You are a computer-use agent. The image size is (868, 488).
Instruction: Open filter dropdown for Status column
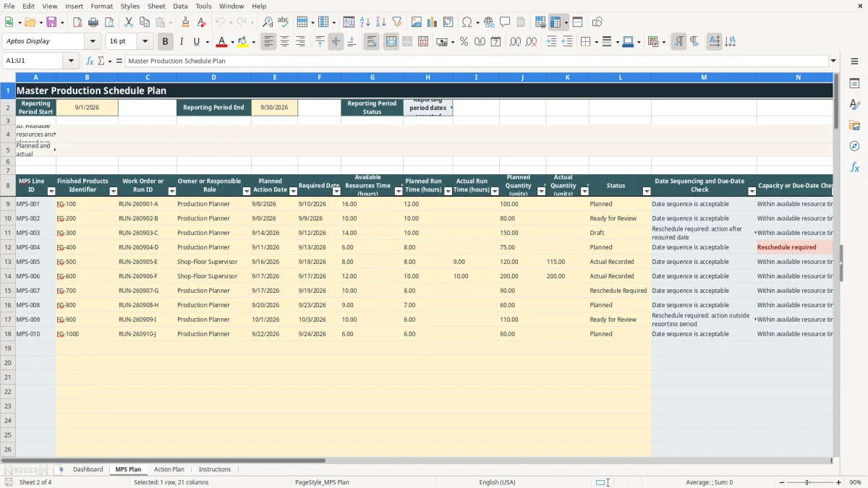tap(647, 192)
